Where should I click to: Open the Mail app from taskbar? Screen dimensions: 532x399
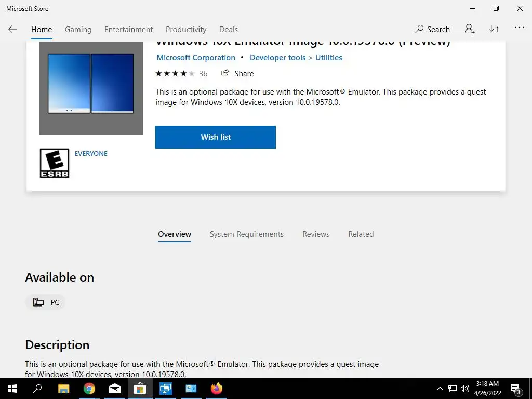115,389
